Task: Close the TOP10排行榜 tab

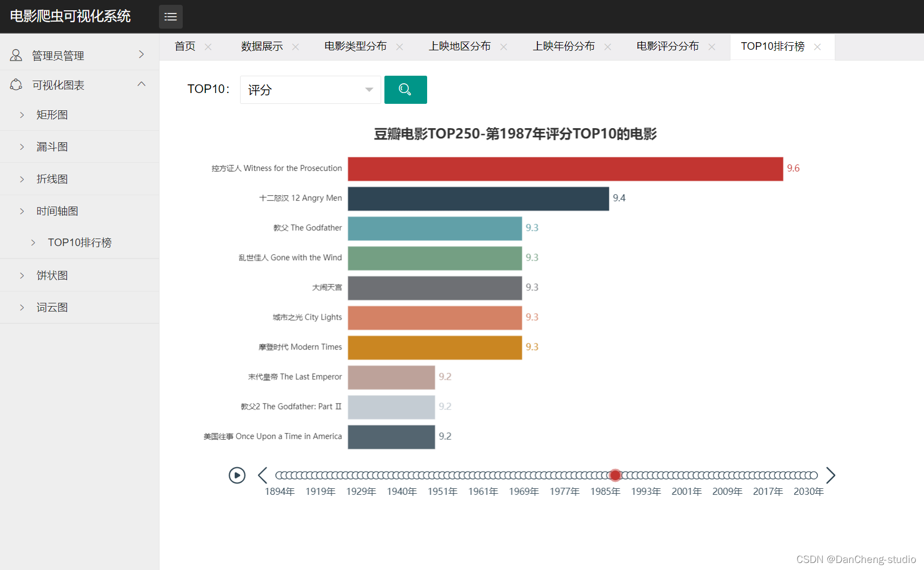Action: pyautogui.click(x=817, y=47)
